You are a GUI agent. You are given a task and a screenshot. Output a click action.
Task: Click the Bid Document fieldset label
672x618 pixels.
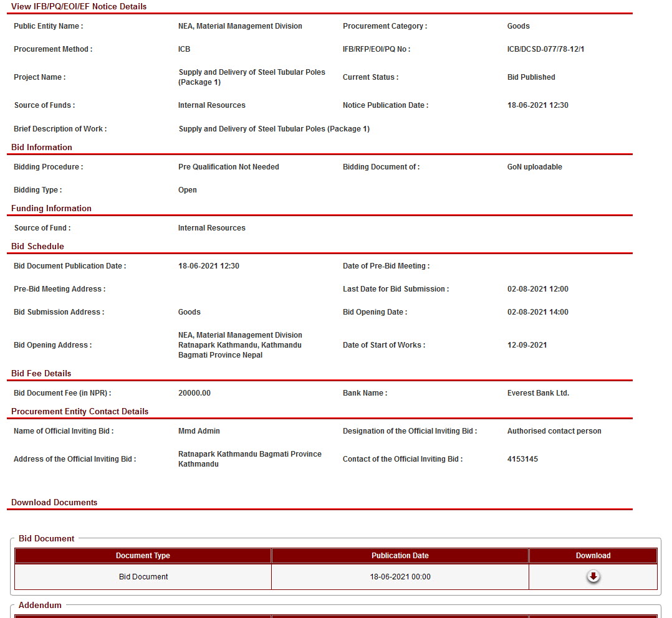pyautogui.click(x=46, y=538)
